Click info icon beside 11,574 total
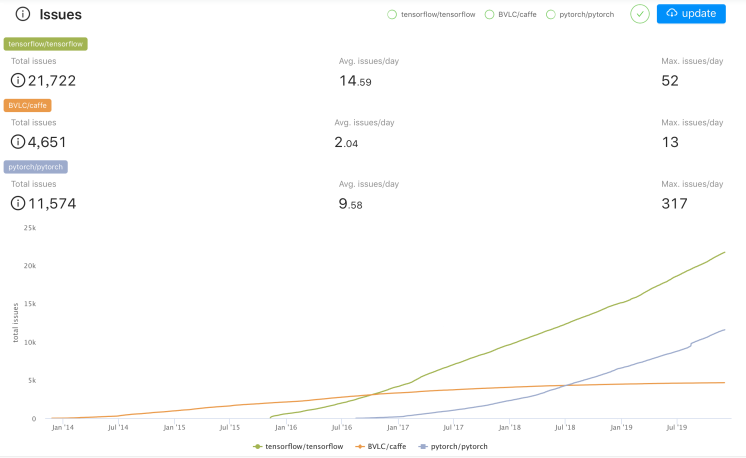 point(18,204)
